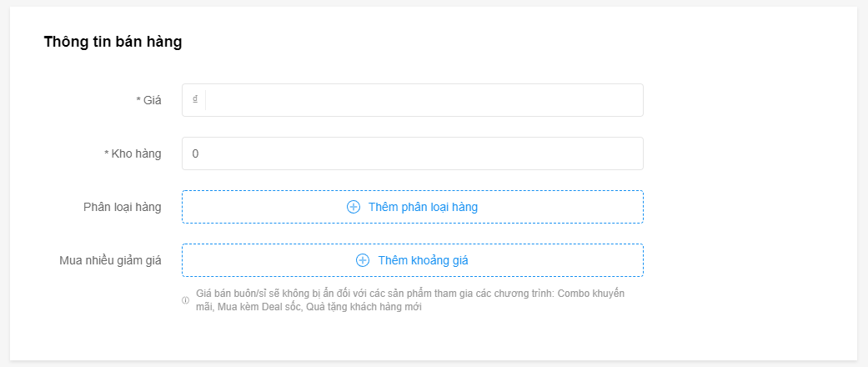Click the 0 value in Kho hàng
Image resolution: width=868 pixels, height=367 pixels.
coord(195,153)
